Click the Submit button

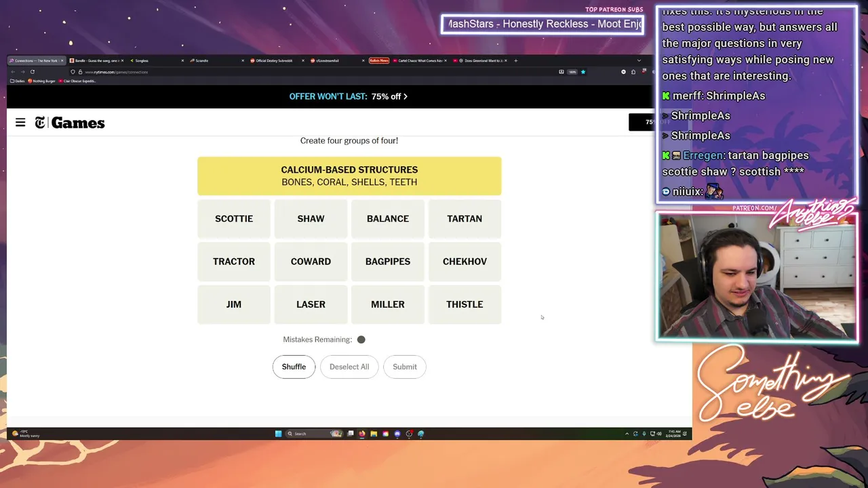tap(405, 367)
